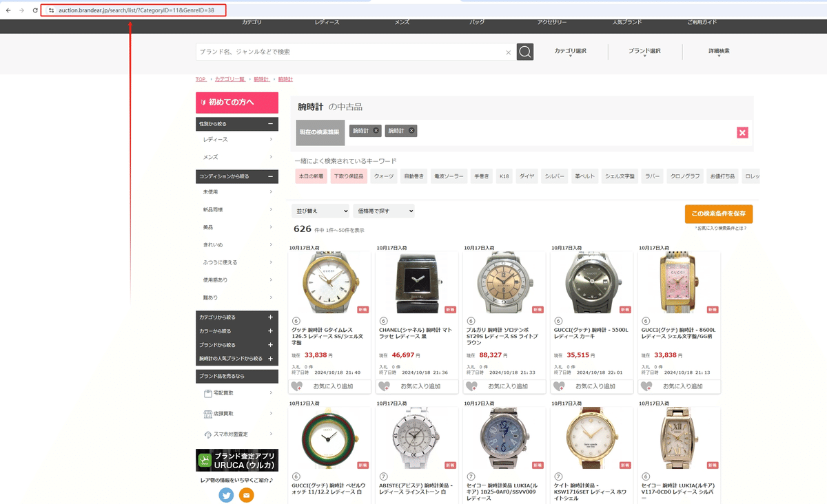The width and height of the screenshot is (827, 504).
Task: Expand the カテゴリから絞る section
Action: tap(271, 317)
